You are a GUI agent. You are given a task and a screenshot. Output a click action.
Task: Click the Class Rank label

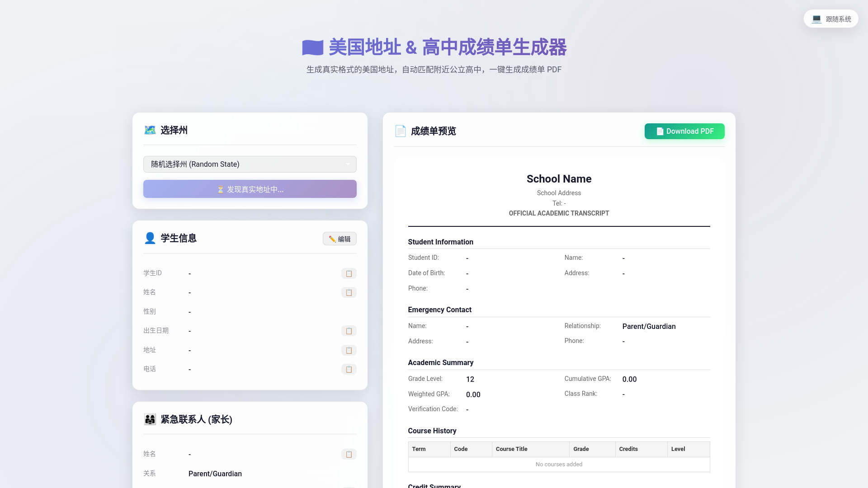(x=580, y=394)
